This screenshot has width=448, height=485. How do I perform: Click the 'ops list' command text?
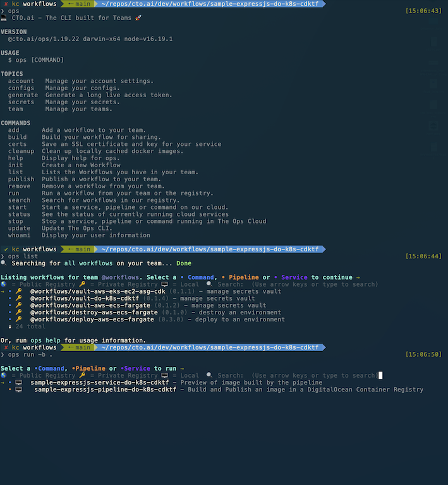(23, 256)
